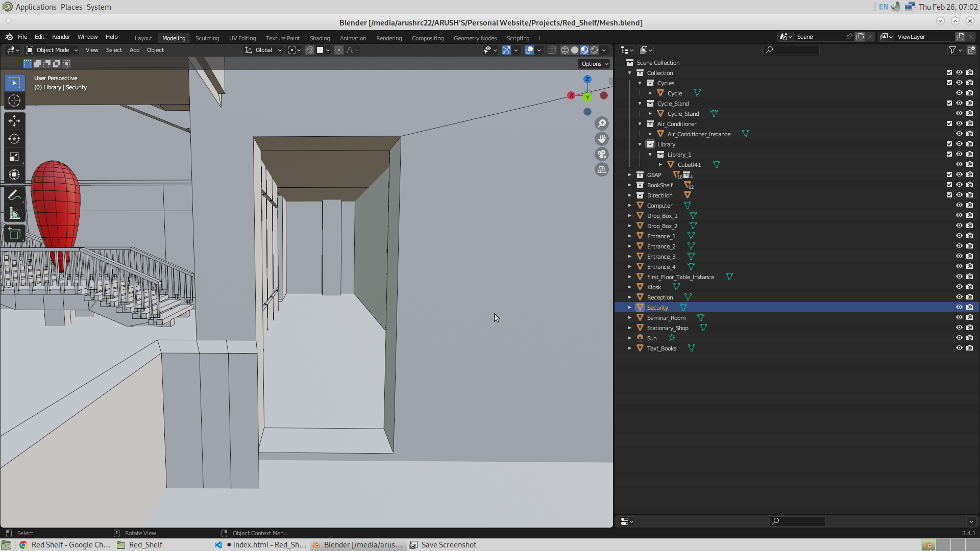
Task: Click Save Screenshot in the taskbar
Action: pyautogui.click(x=448, y=544)
